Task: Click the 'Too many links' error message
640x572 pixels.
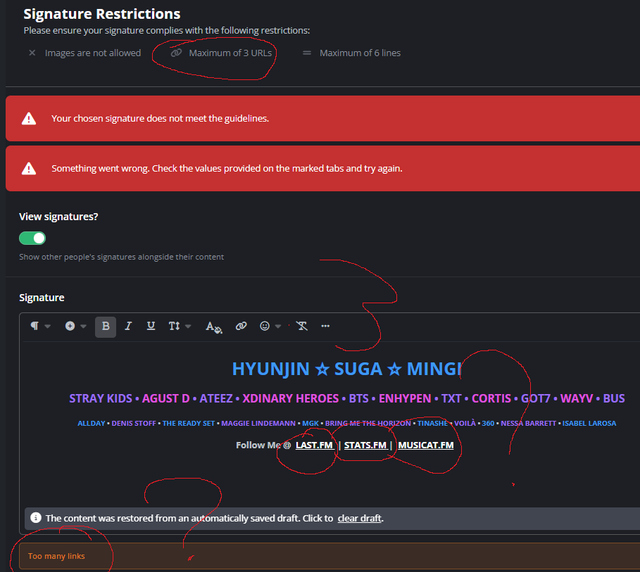Action: [x=56, y=556]
